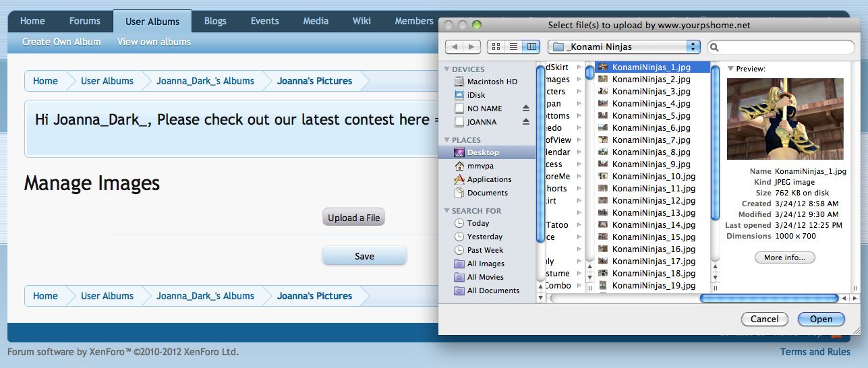Eject the NO NAME volume
Image resolution: width=868 pixels, height=368 pixels.
click(526, 109)
